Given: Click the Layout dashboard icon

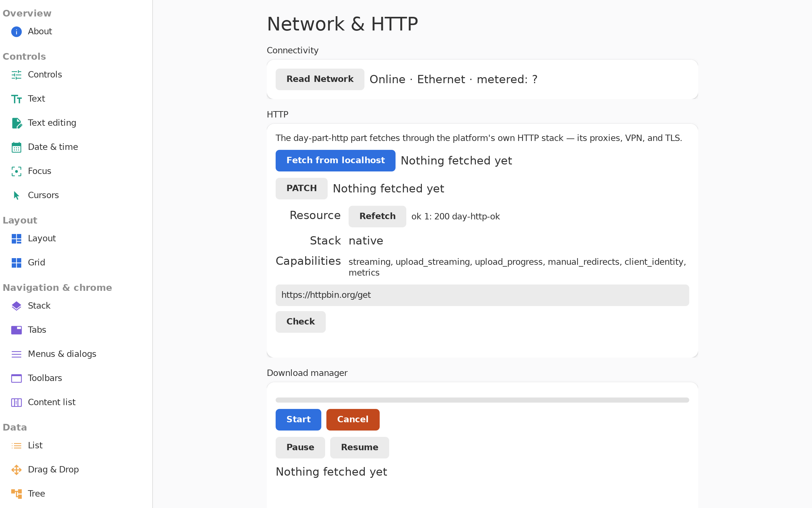Looking at the screenshot, I should pyautogui.click(x=16, y=238).
